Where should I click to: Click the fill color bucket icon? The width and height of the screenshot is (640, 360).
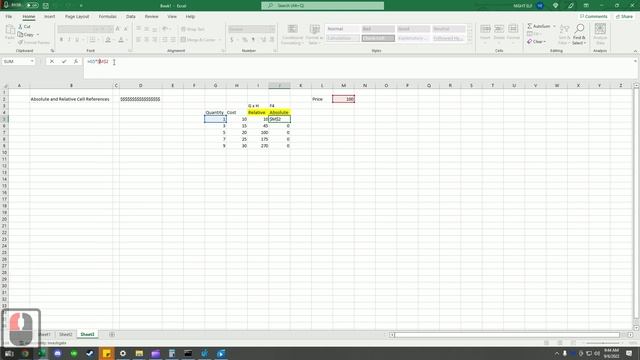click(108, 40)
